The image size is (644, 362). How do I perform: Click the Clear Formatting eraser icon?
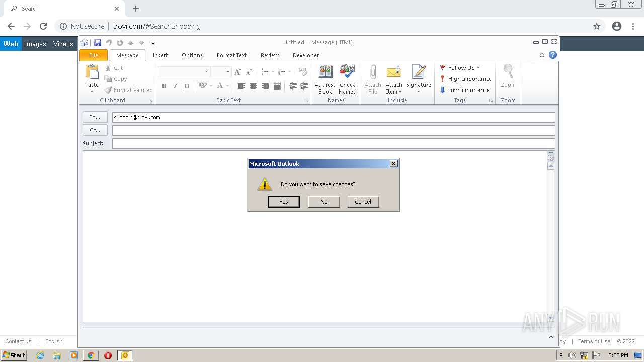[303, 72]
